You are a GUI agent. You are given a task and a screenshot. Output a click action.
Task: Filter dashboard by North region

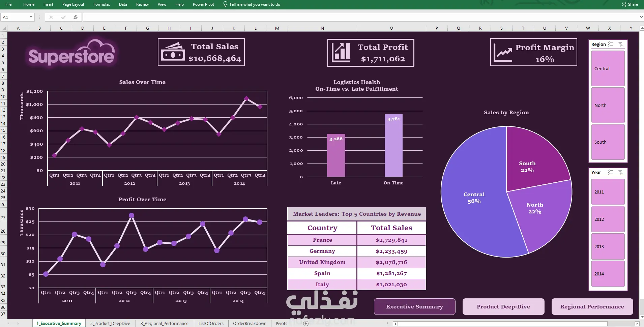(x=608, y=105)
